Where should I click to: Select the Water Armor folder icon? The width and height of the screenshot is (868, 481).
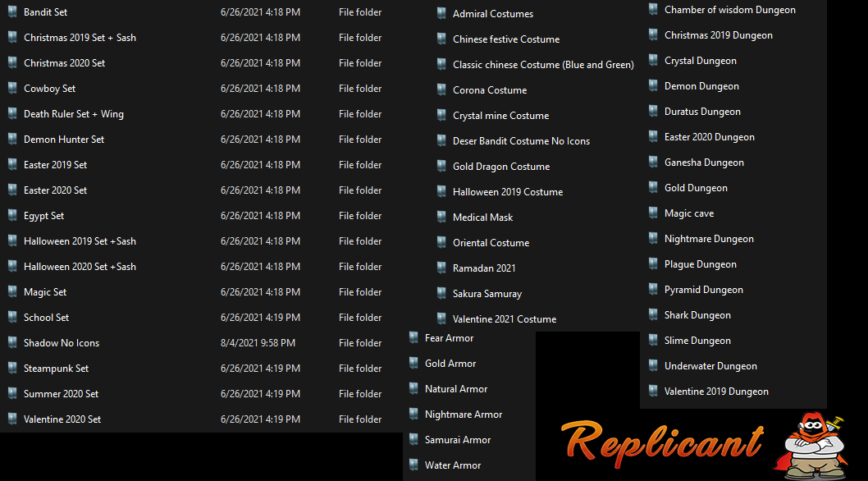click(x=413, y=465)
